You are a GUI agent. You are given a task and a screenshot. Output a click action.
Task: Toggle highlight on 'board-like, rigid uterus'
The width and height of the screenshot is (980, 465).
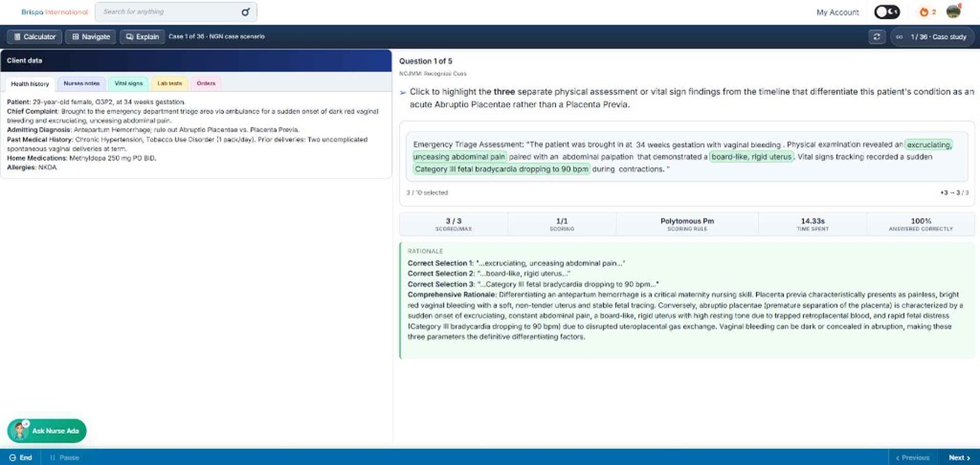(x=751, y=157)
